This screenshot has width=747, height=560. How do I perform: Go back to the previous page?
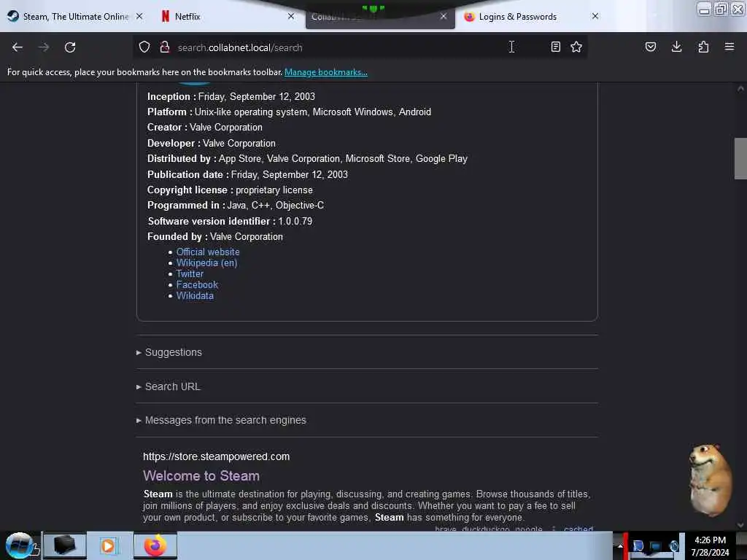pos(18,47)
